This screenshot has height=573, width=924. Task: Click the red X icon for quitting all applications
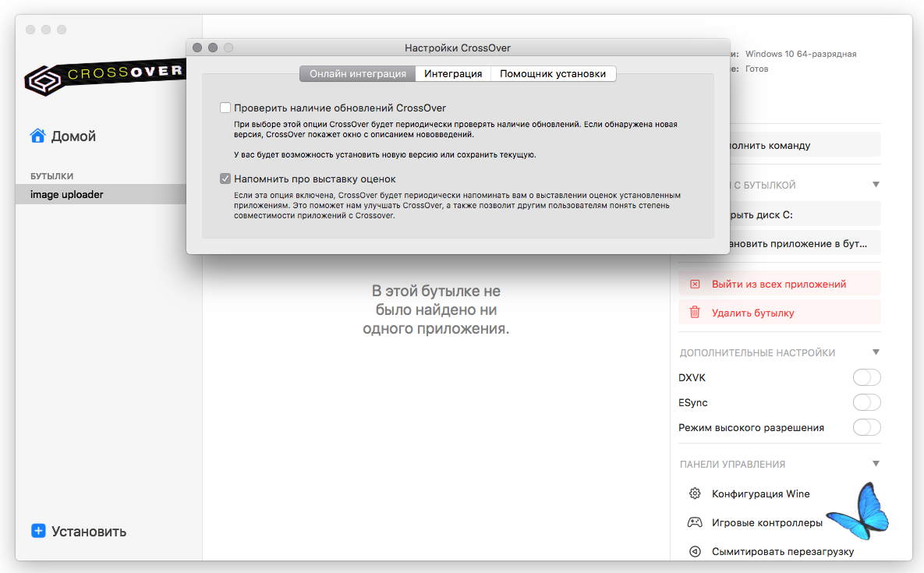(695, 284)
